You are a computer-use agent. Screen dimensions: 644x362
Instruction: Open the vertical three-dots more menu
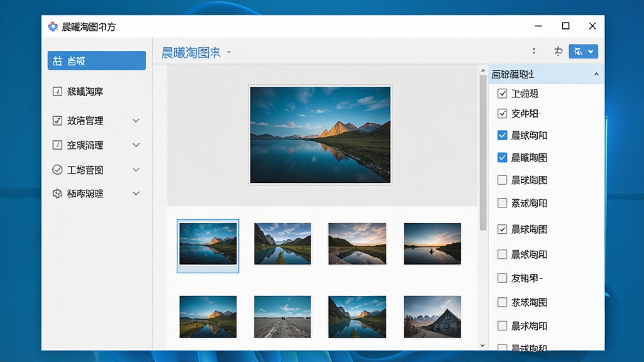[533, 51]
